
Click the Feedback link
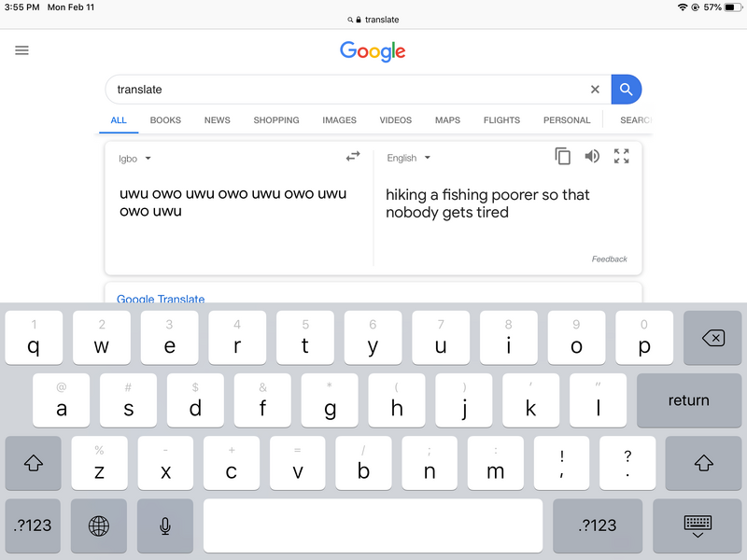pos(610,259)
